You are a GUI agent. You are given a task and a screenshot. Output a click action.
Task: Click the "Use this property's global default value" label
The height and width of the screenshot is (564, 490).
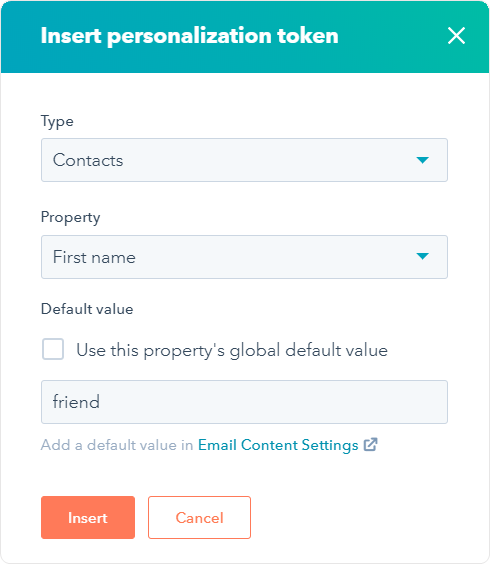pos(232,350)
